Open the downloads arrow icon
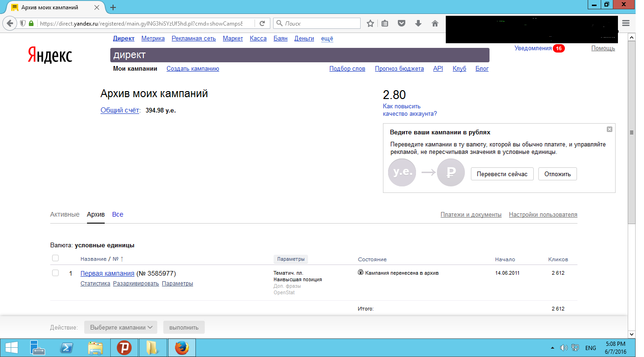 418,23
